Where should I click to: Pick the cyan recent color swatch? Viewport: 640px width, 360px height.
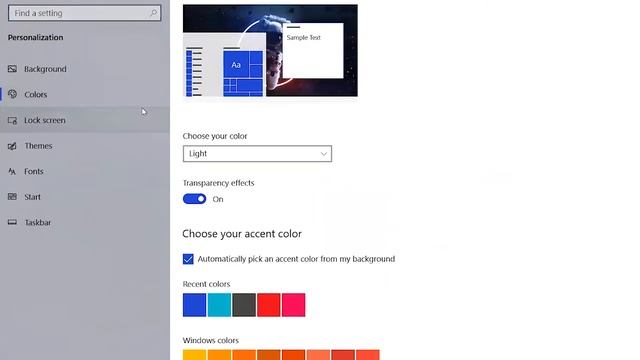tap(219, 305)
